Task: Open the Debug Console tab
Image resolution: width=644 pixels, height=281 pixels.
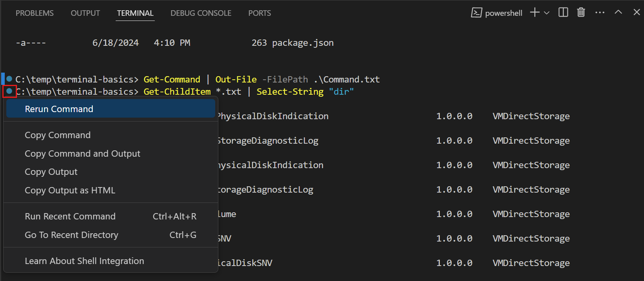Action: [x=201, y=13]
